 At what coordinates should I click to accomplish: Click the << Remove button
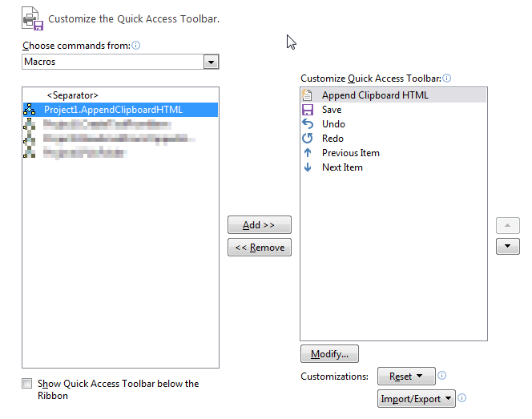tap(260, 248)
